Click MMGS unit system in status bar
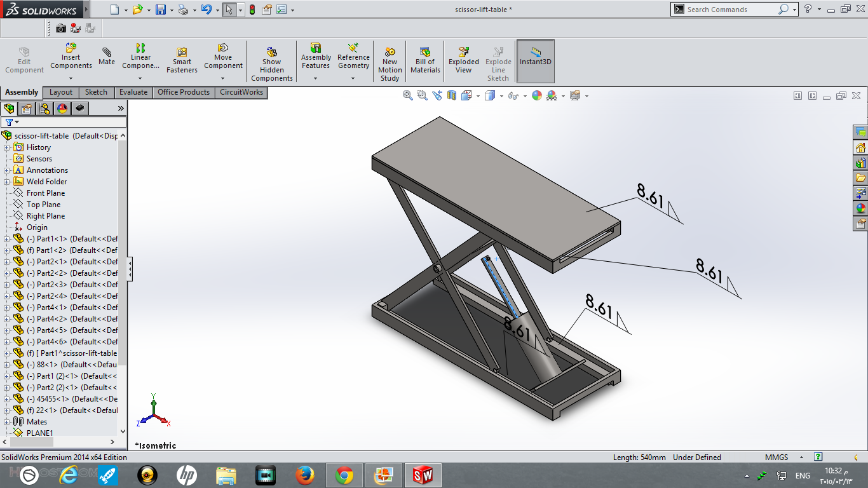This screenshot has height=488, width=868. pos(776,457)
